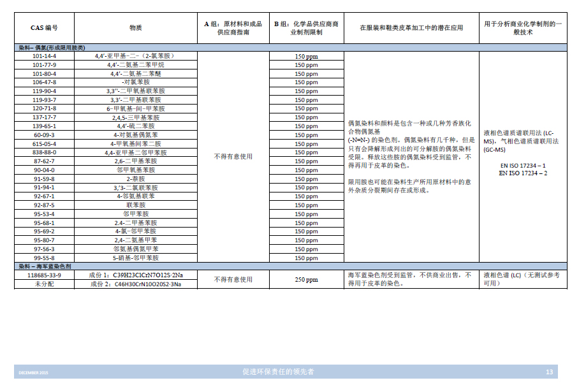Click the CAS number 101-14-4 cell
The height and width of the screenshot is (392, 586).
(45, 56)
